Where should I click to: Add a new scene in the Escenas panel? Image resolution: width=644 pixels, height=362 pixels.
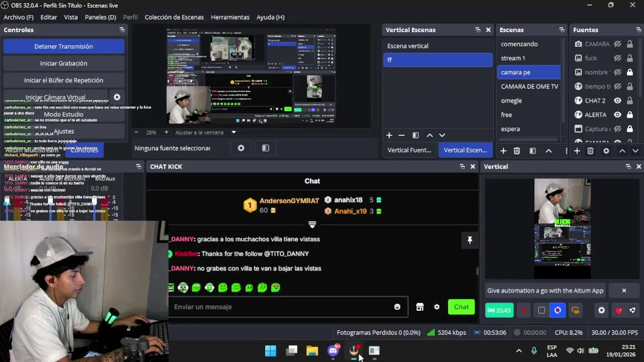(503, 151)
